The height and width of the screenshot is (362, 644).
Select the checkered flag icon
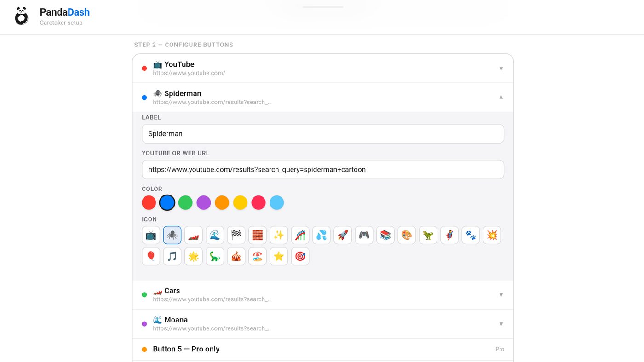[236, 235]
